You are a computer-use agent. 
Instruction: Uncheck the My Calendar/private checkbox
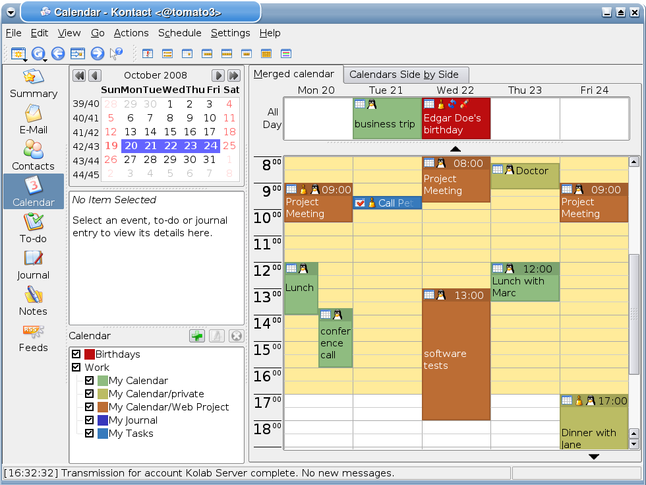[89, 394]
